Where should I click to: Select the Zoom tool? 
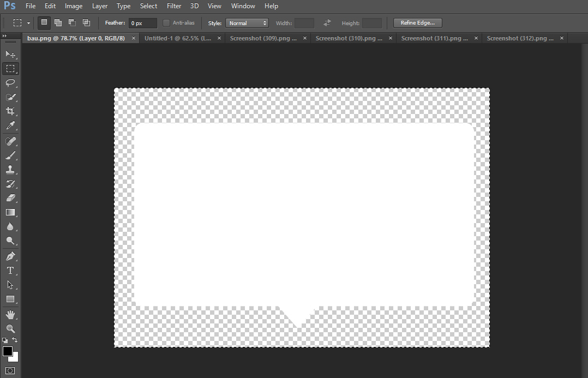click(x=10, y=329)
